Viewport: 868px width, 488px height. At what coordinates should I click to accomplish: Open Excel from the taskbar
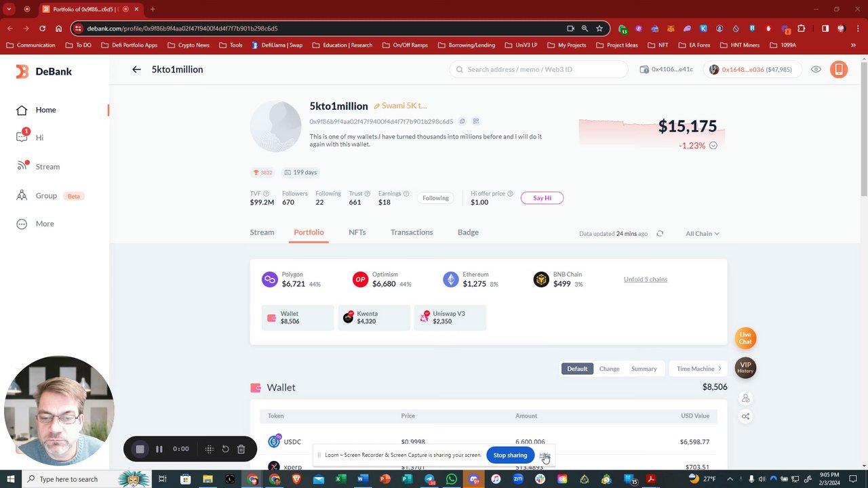pyautogui.click(x=340, y=479)
